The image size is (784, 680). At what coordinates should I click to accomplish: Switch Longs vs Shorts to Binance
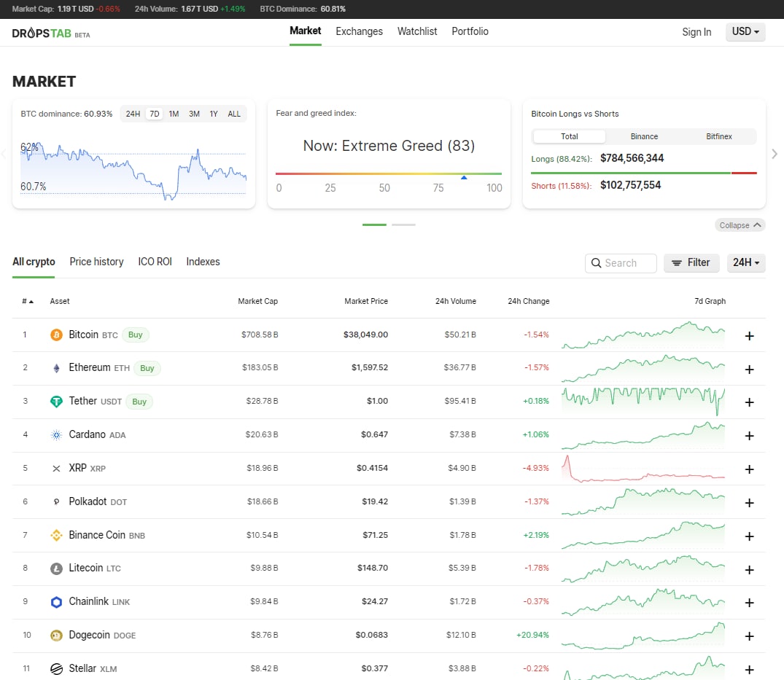pos(644,136)
